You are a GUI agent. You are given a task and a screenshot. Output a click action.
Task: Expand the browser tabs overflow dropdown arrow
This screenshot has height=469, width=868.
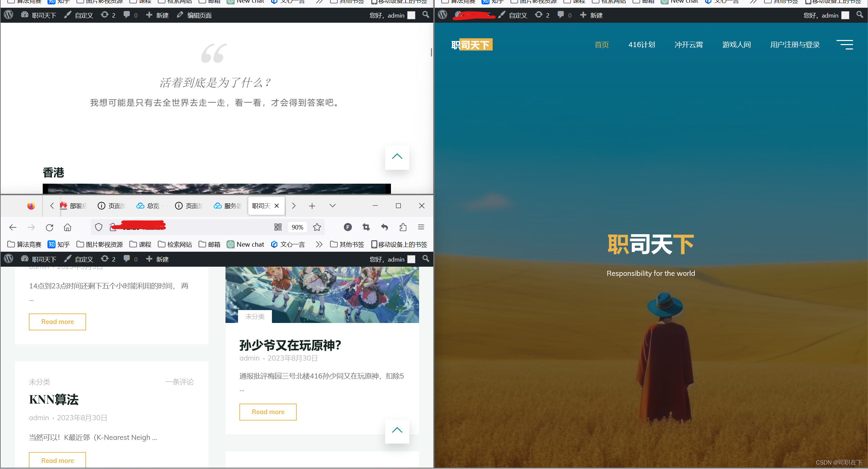point(332,206)
